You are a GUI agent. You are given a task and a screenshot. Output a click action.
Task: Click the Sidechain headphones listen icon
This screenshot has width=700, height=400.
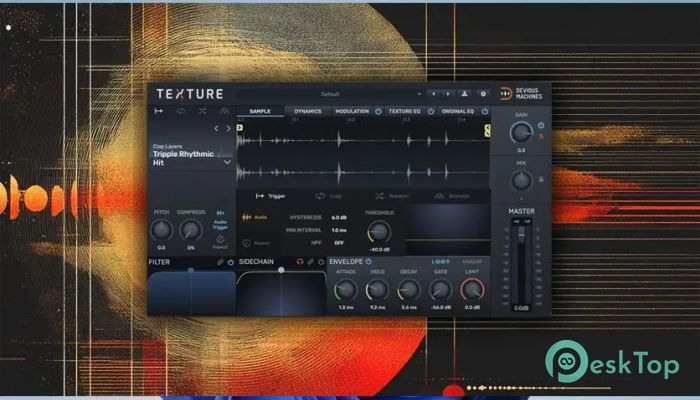click(x=300, y=262)
